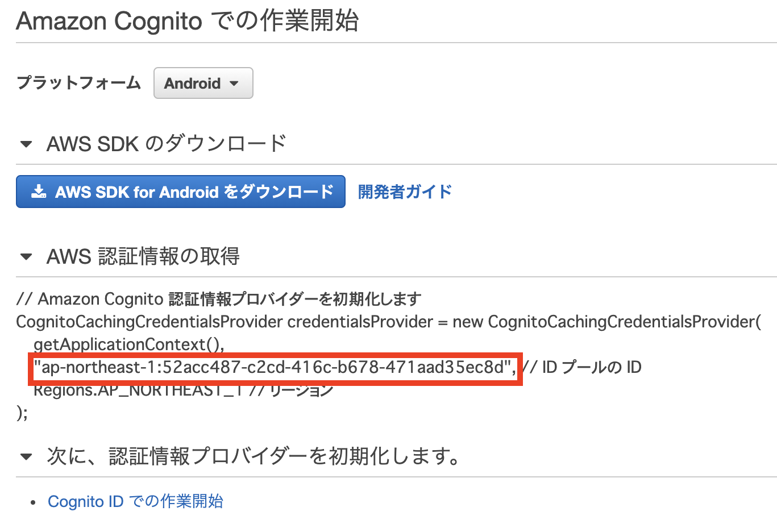Click the // Amazon Cognito 認証情報プロバイダーを初期化します comment
The width and height of the screenshot is (777, 532).
tap(219, 299)
